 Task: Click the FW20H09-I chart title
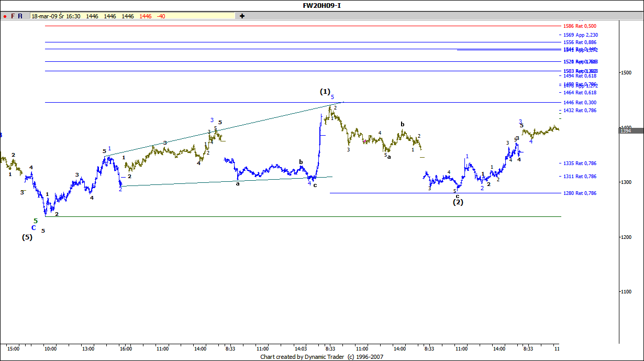click(322, 6)
